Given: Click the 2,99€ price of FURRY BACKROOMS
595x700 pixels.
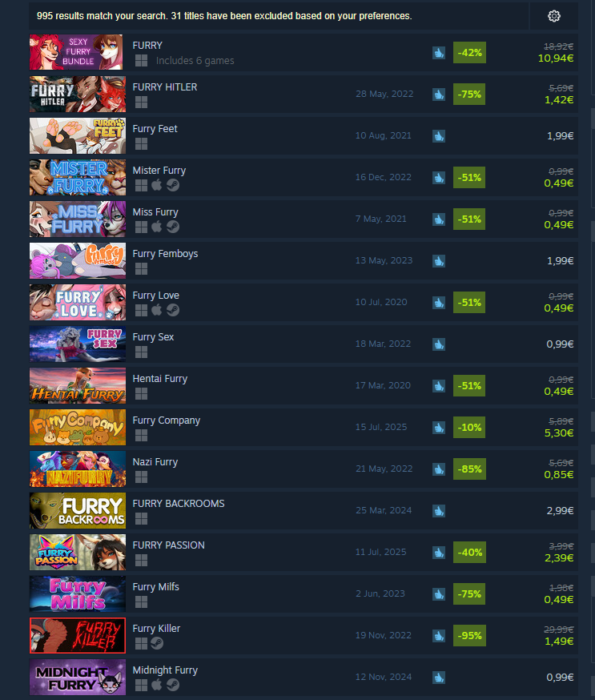Looking at the screenshot, I should 560,511.
